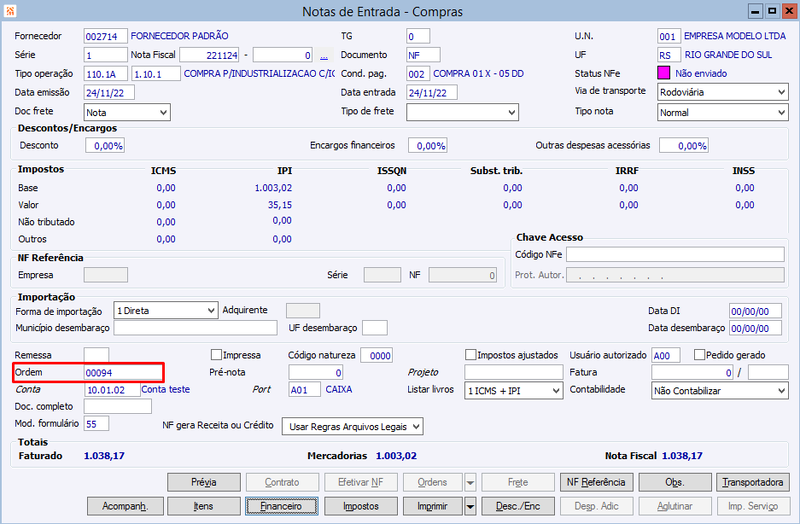Open the Itens button

pyautogui.click(x=204, y=506)
